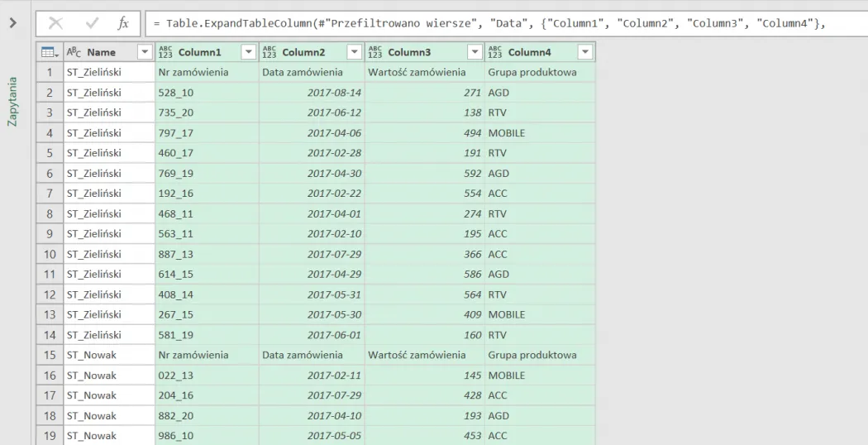The image size is (868, 445).
Task: Select the cell containing 528_10
Action: pyautogui.click(x=206, y=92)
